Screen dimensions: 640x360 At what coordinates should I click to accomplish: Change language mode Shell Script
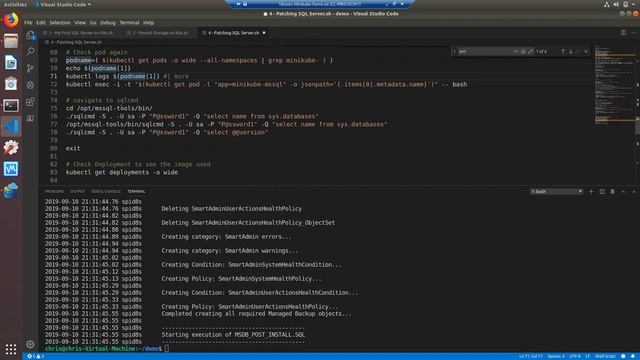pos(605,356)
